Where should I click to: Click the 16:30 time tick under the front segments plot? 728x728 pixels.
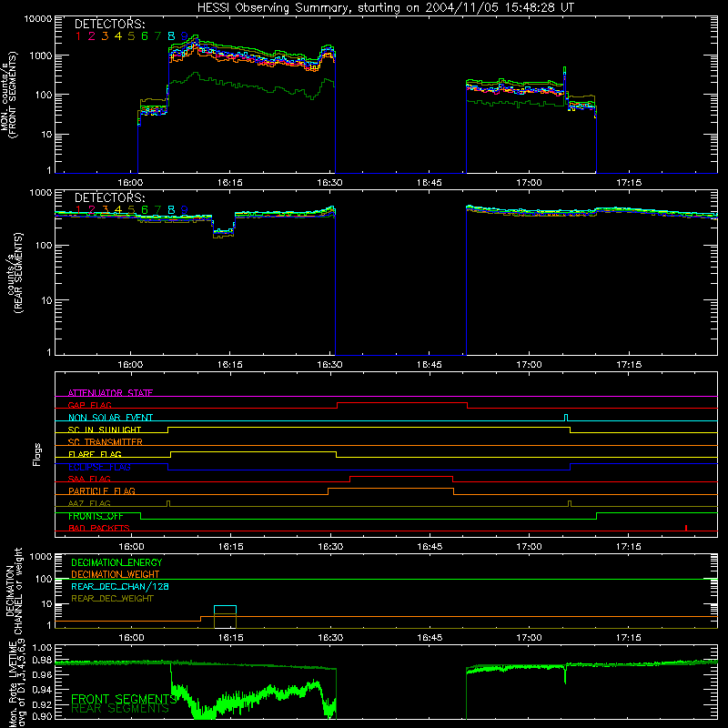click(329, 183)
